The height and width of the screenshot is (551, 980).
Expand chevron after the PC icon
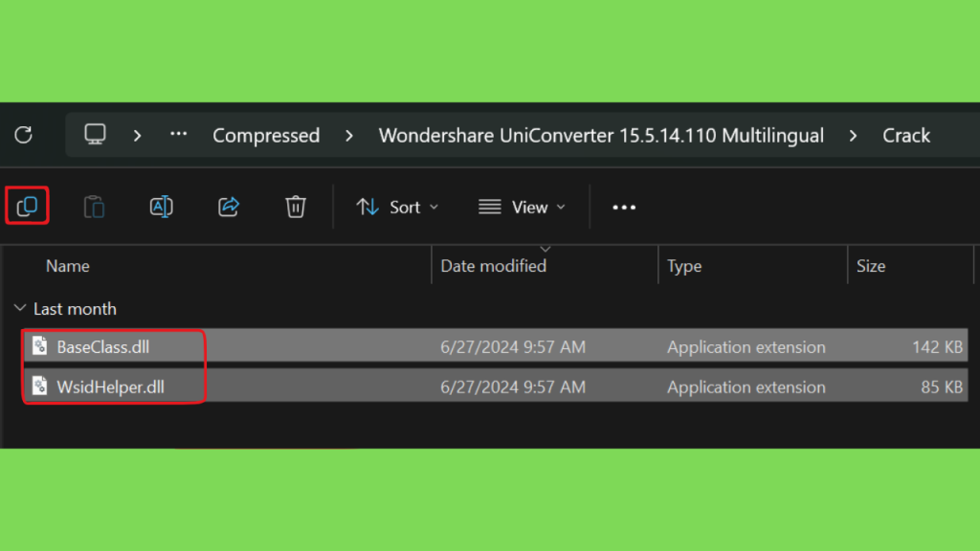coord(138,135)
